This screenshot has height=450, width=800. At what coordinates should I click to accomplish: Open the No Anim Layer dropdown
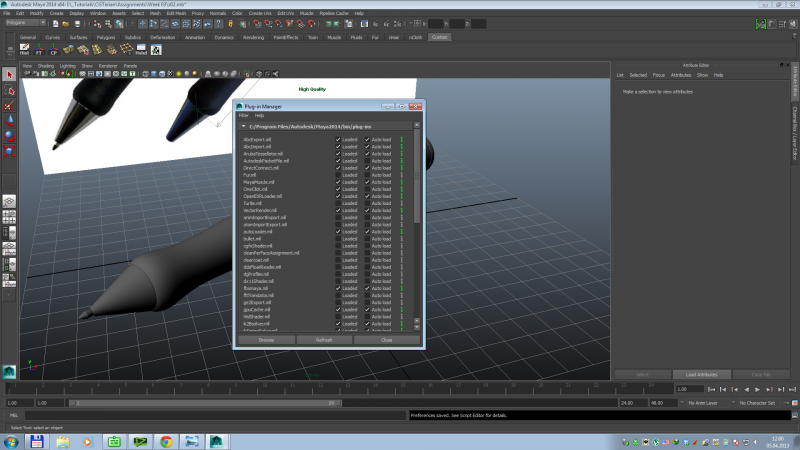(705, 402)
